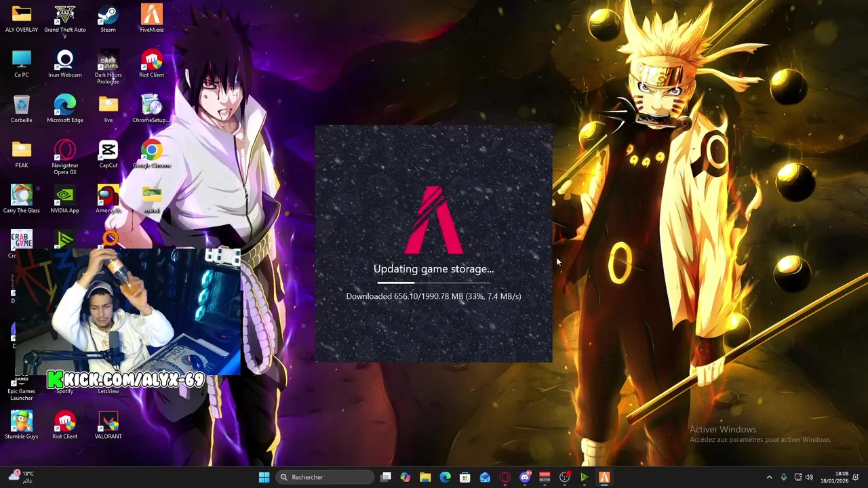Screen dimensions: 868x488
Task: Select the Riot Client shortcut next to Stumble Guys
Action: point(65,425)
